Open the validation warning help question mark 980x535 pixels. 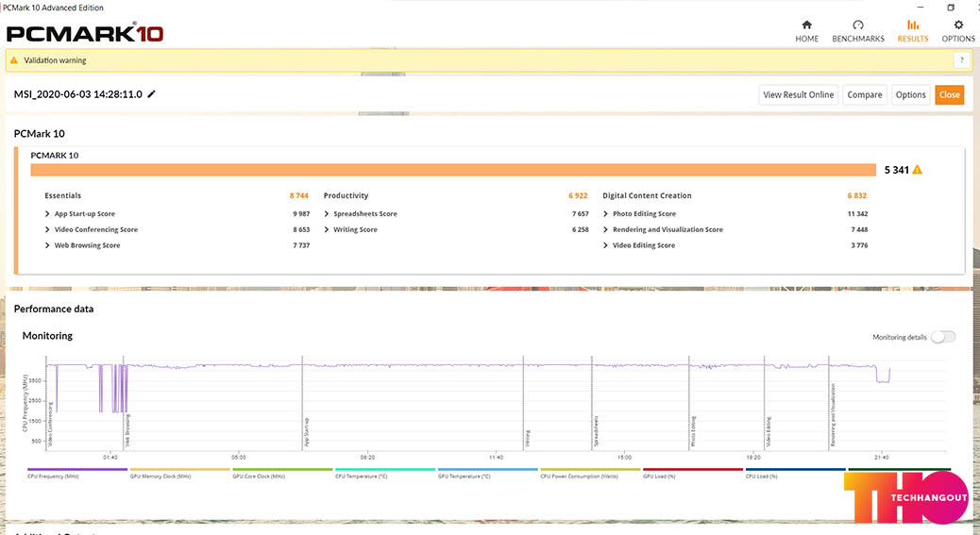(962, 60)
